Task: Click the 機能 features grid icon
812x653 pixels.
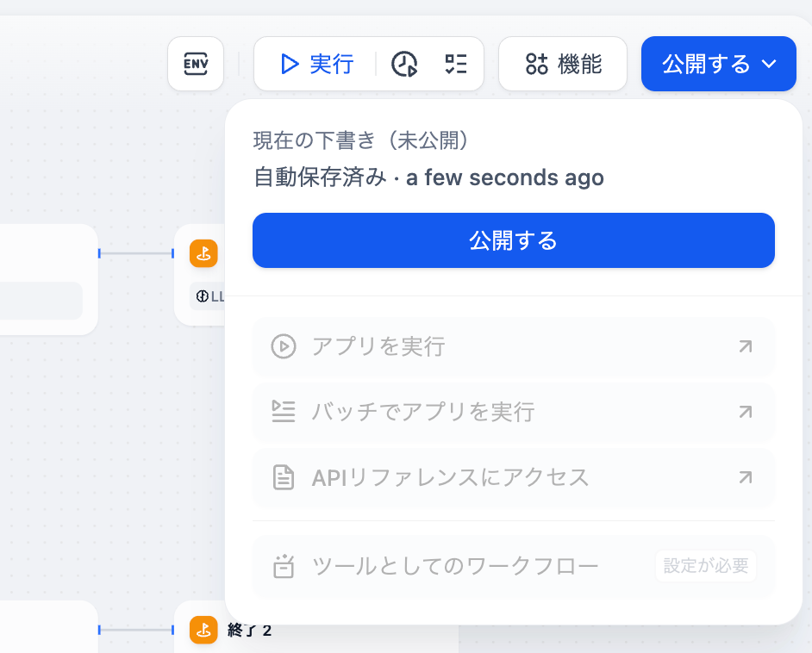Action: coord(536,64)
